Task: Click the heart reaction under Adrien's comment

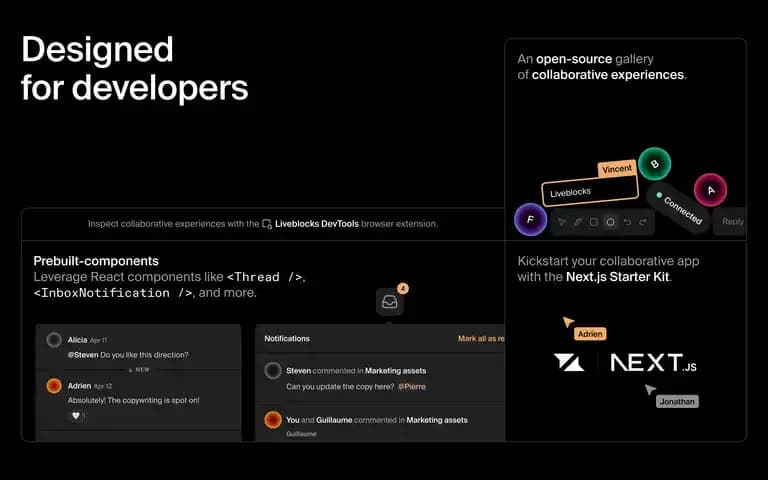Action: (76, 416)
